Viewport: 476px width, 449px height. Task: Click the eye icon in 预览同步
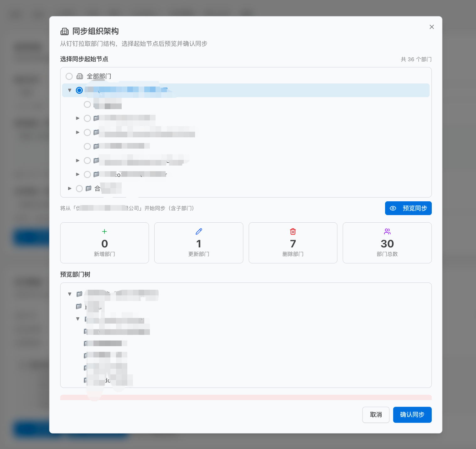pyautogui.click(x=393, y=208)
